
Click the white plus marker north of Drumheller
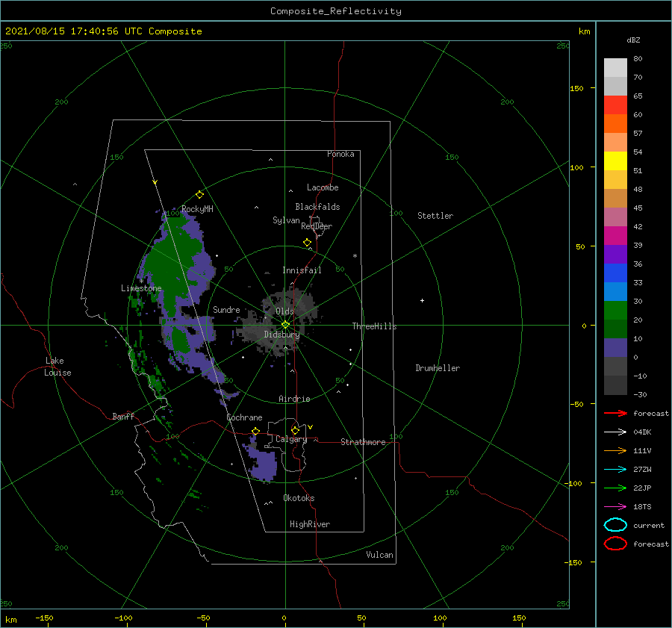422,300
